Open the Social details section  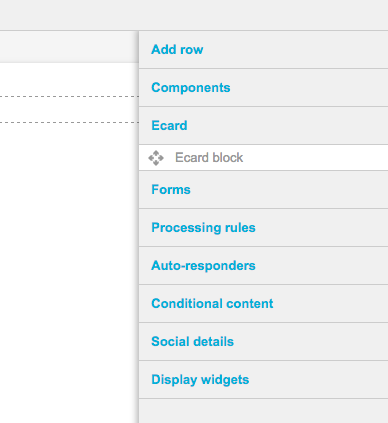263,342
